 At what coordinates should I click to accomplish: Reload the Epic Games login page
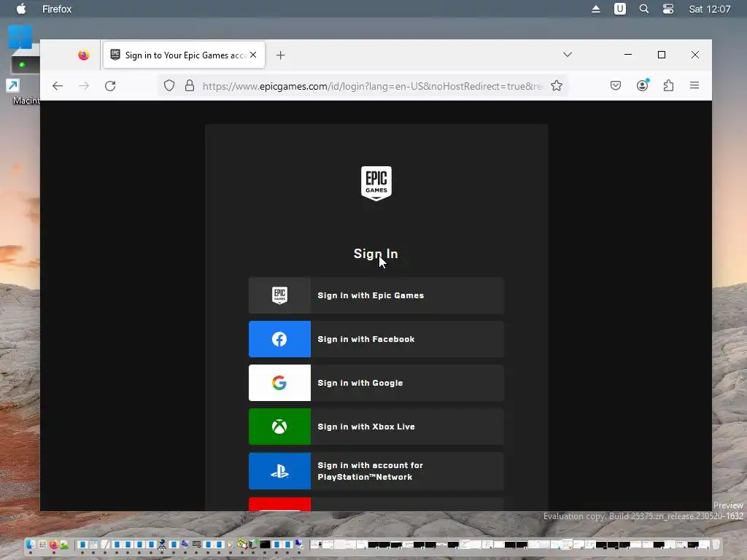(110, 86)
